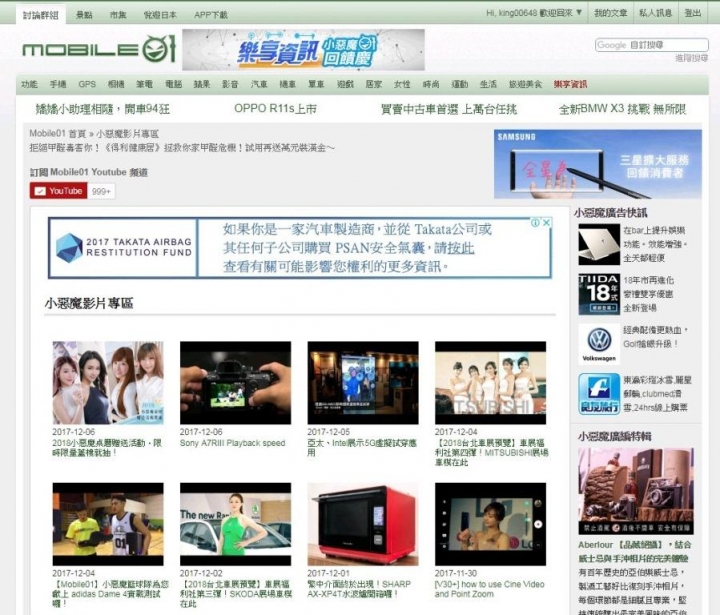
Task: Click the 得利健康居 甲醛 promo text link
Action: pyautogui.click(x=182, y=148)
